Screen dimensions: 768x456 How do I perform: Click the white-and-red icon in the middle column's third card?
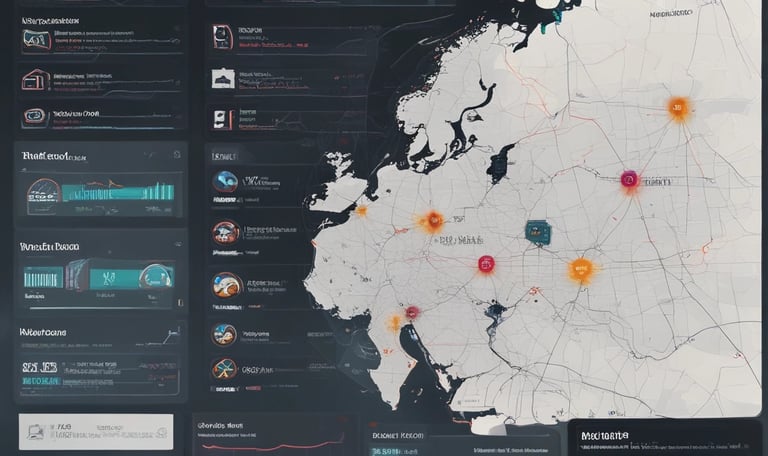click(x=223, y=120)
